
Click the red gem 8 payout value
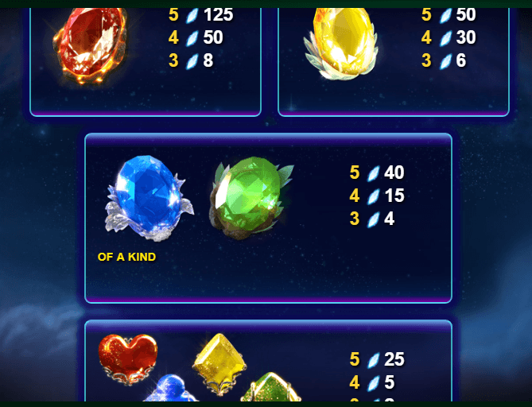click(208, 60)
